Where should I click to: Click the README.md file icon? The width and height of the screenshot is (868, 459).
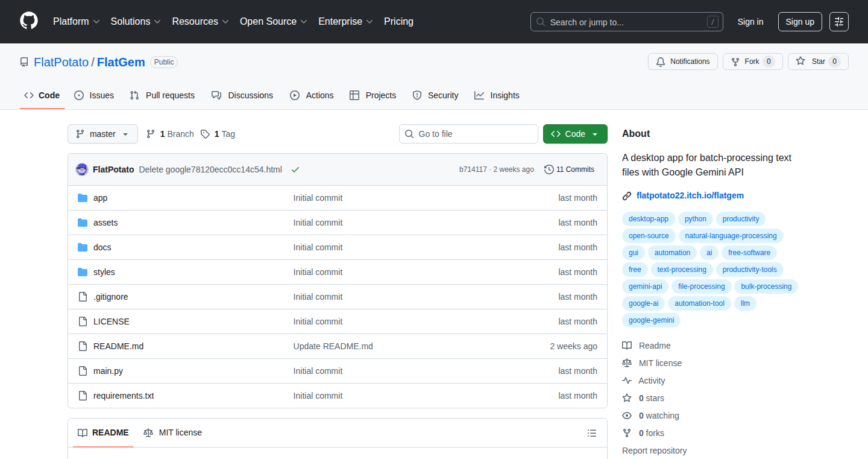point(83,346)
